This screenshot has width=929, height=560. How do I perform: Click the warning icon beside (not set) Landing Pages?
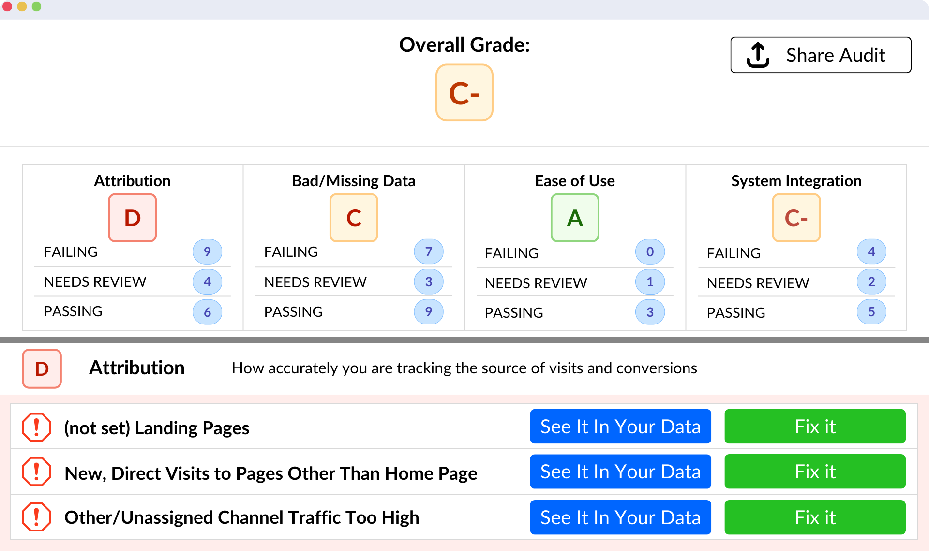[37, 427]
